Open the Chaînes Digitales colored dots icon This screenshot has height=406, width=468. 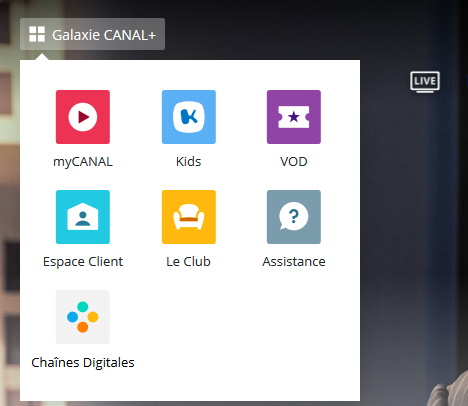point(83,317)
